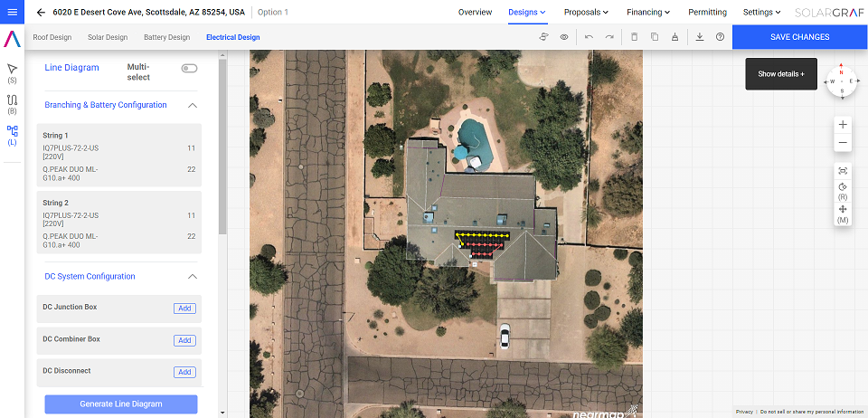Viewport: 868px width, 418px height.
Task: Select the branching tool (B)
Action: (12, 103)
